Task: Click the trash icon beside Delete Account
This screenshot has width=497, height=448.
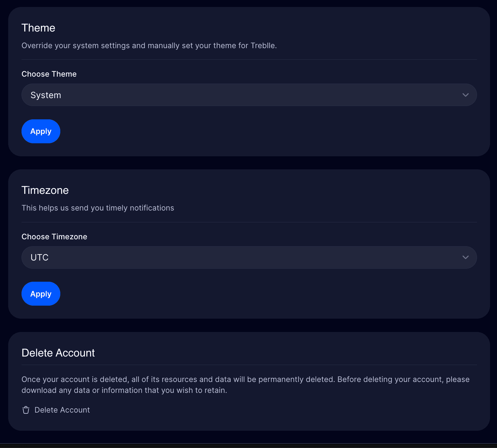Action: (25, 410)
